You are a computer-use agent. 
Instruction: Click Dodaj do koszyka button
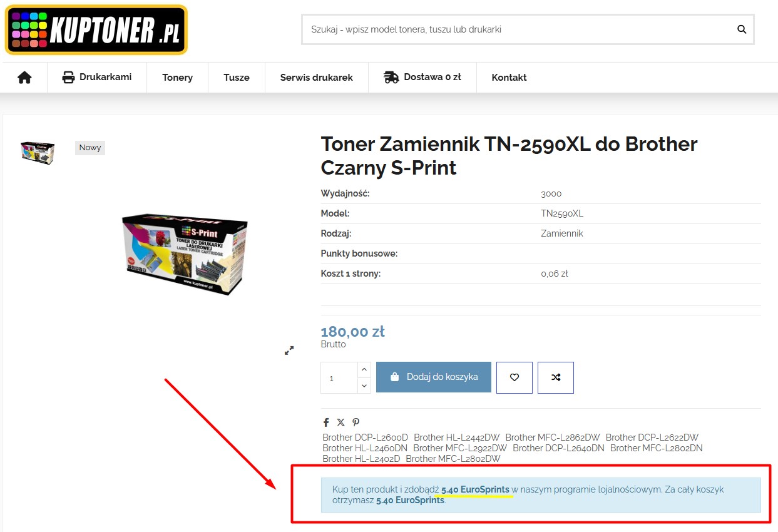[x=434, y=377]
